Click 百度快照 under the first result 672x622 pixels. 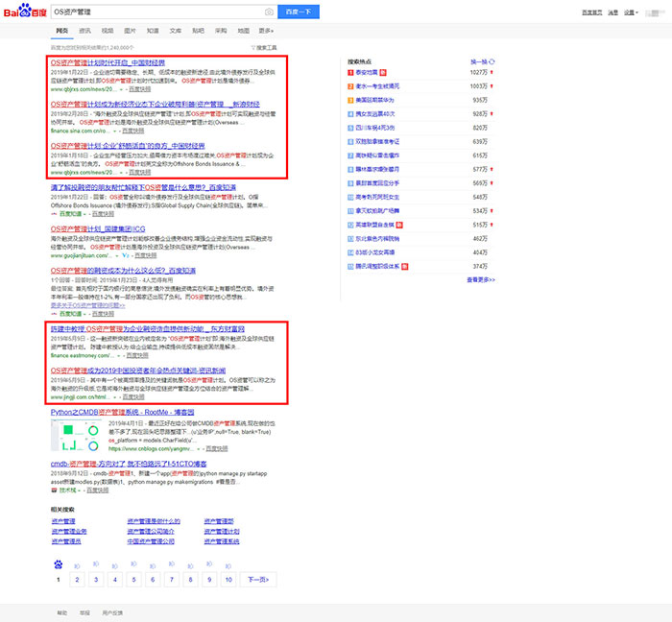pos(140,89)
